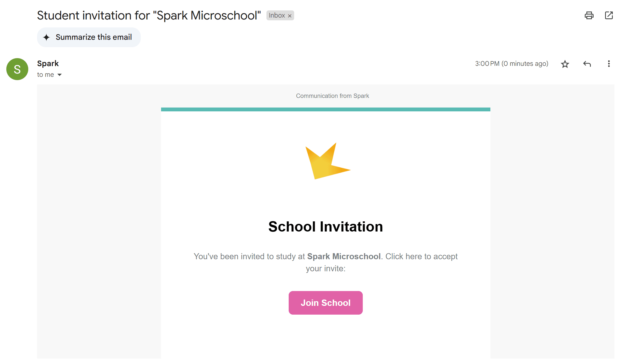621x364 pixels.
Task: Click the yellow Spark logo image
Action: point(327,161)
